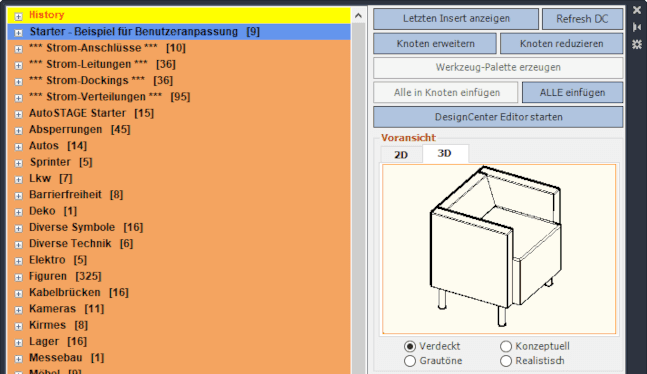Click the Refresh DC button
Image resolution: width=647 pixels, height=374 pixels.
tap(582, 19)
